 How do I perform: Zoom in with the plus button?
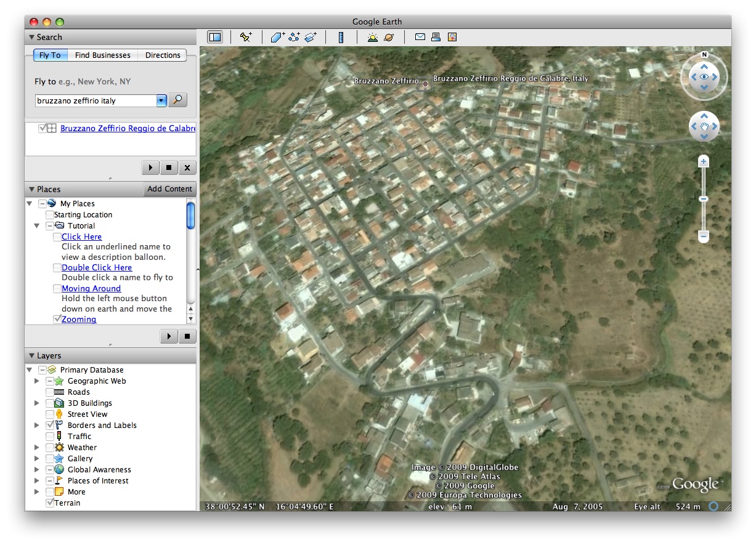(x=704, y=161)
